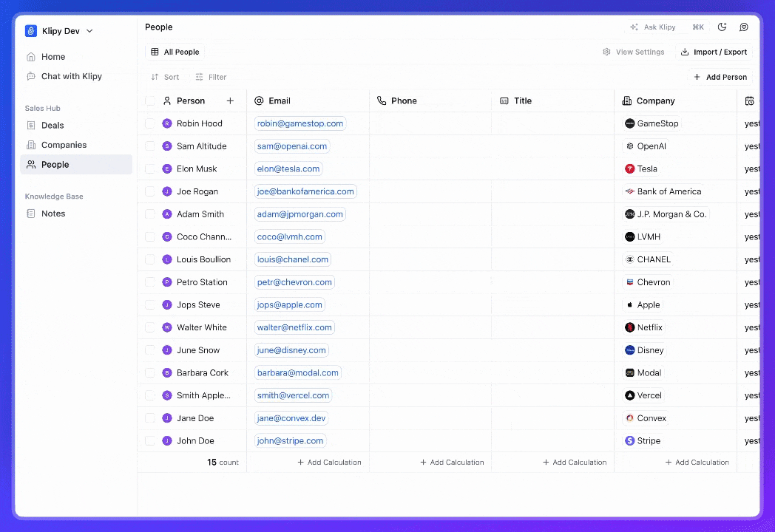Open Add Calculation under Title column
The height and width of the screenshot is (532, 775).
coord(575,463)
